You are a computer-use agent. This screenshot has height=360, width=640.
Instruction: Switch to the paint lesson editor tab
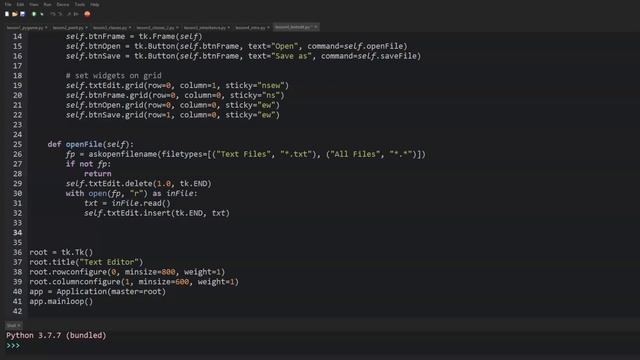(x=70, y=28)
